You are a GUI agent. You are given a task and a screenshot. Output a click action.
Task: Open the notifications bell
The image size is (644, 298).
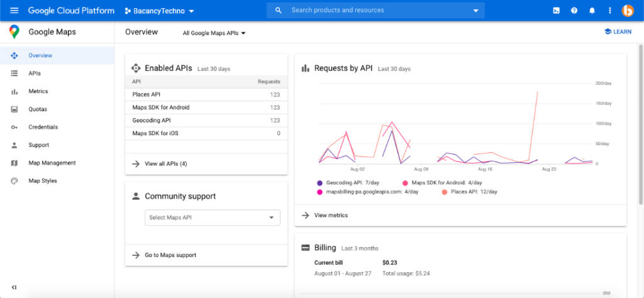pyautogui.click(x=592, y=11)
